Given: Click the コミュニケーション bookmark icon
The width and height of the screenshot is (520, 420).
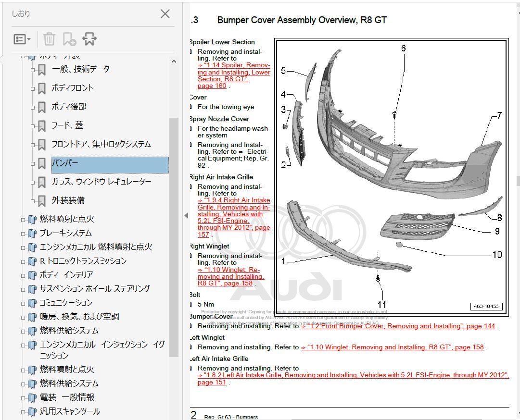Looking at the screenshot, I should pyautogui.click(x=32, y=303).
